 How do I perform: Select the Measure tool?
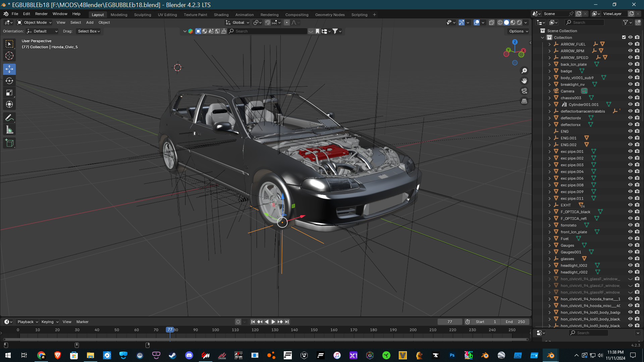(9, 130)
